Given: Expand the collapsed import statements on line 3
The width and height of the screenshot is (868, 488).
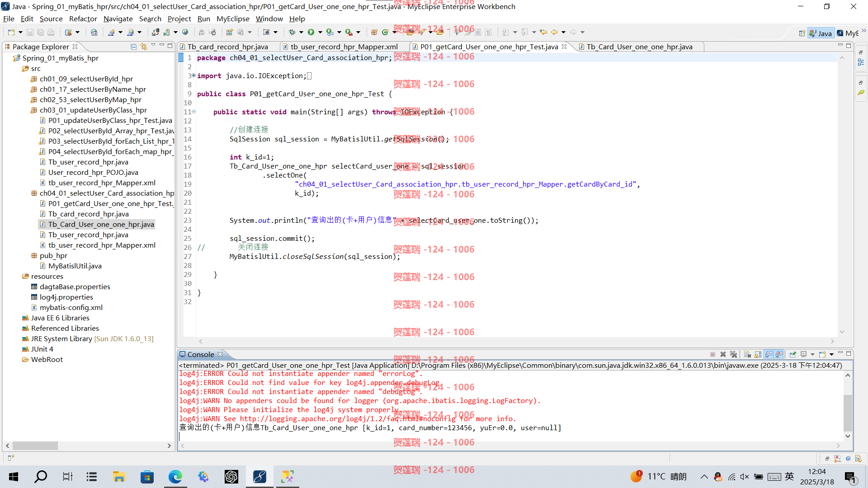Looking at the screenshot, I should point(193,75).
